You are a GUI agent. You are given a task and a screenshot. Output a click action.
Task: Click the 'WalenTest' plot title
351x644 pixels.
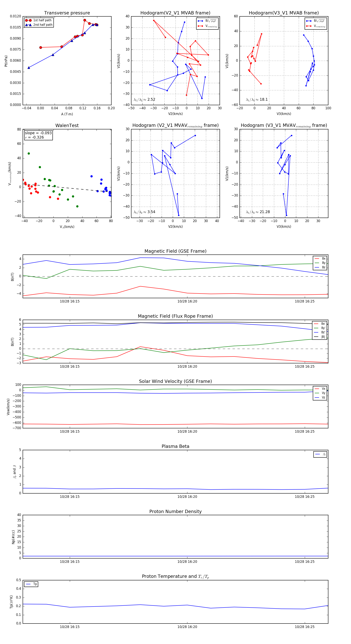(67, 125)
